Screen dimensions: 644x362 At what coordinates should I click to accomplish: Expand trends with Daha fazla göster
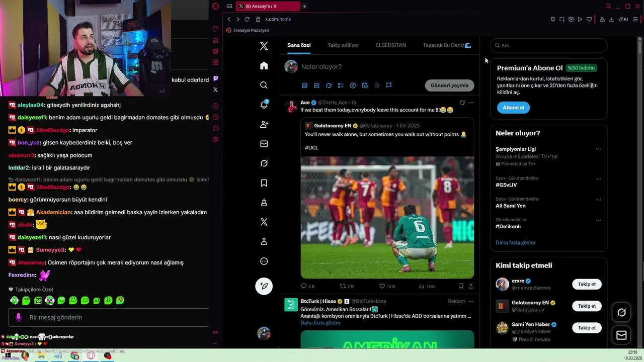(x=516, y=243)
